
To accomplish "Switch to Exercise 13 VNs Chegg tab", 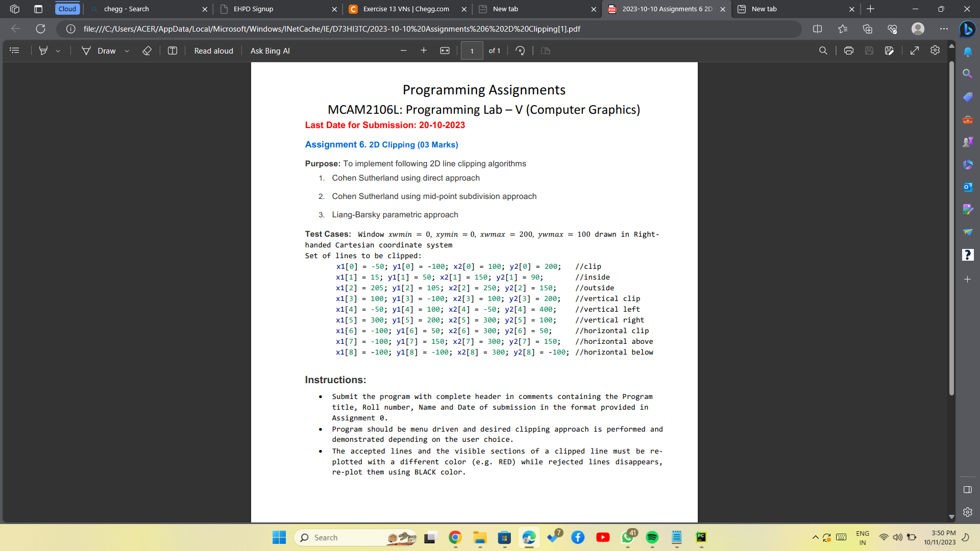I will pos(406,9).
